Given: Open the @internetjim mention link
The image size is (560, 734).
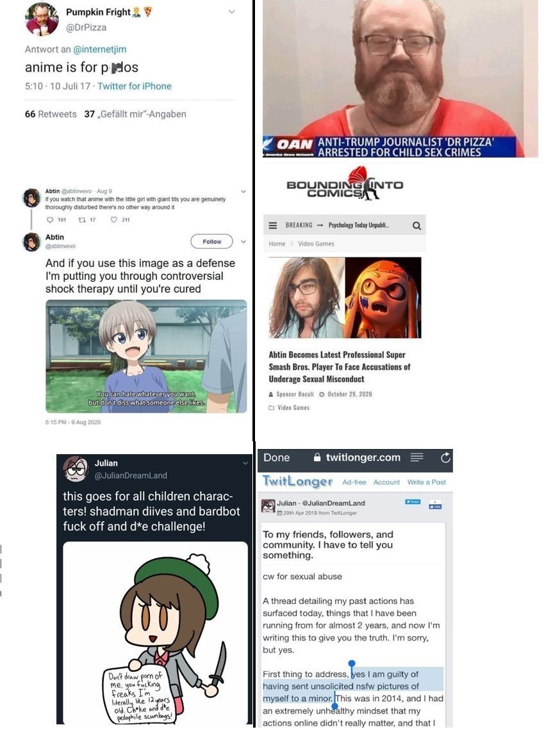Looking at the screenshot, I should pyautogui.click(x=100, y=49).
